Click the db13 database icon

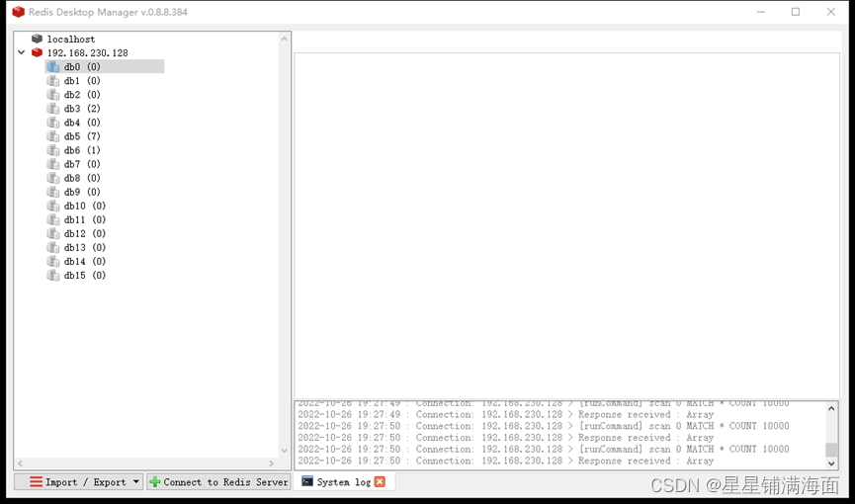[53, 248]
